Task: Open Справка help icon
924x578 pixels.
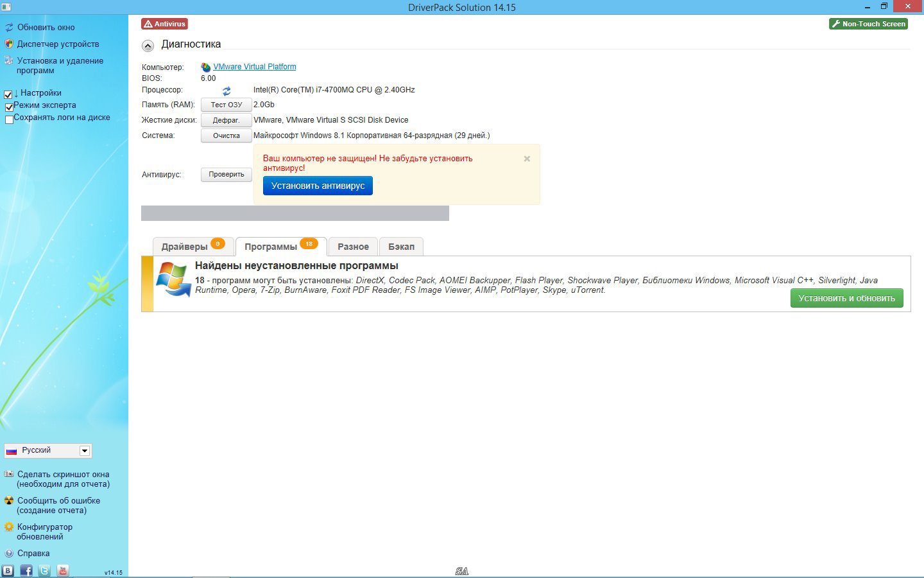Action: [x=8, y=553]
